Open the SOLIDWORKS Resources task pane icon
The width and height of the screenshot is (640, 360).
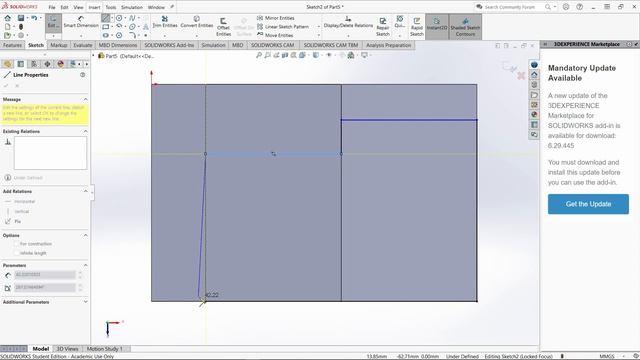534,75
